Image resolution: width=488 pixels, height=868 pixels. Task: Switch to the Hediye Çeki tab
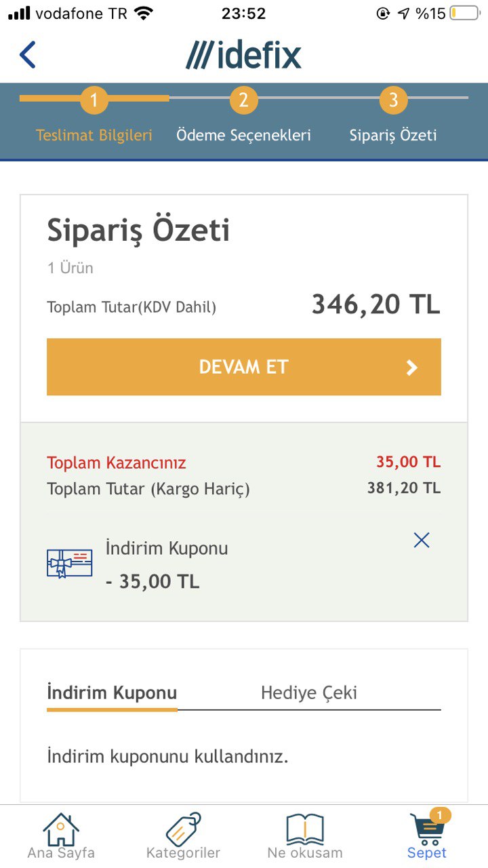pyautogui.click(x=309, y=693)
